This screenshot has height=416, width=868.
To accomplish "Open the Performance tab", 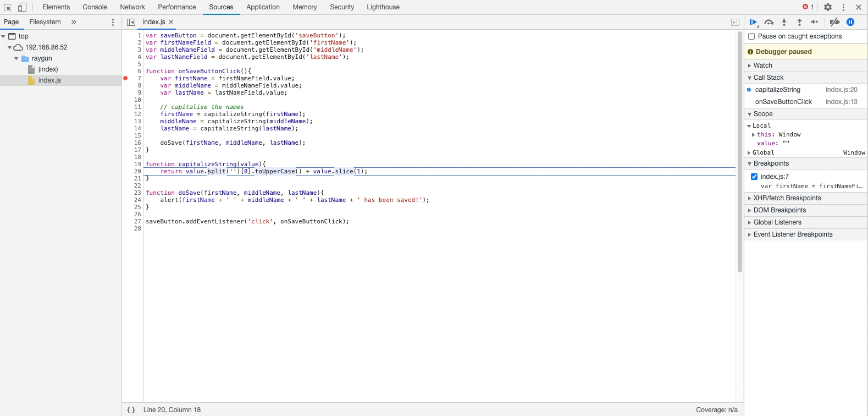I will pos(176,7).
